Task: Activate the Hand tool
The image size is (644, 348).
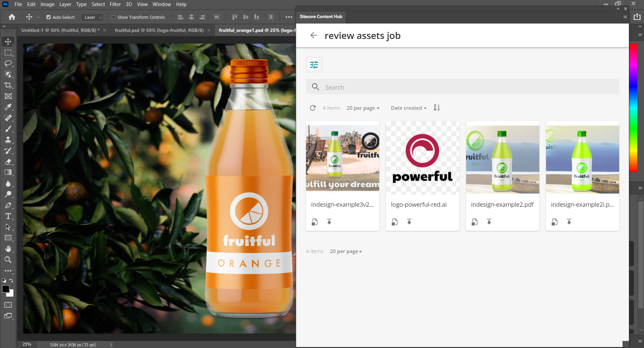Action: 8,249
